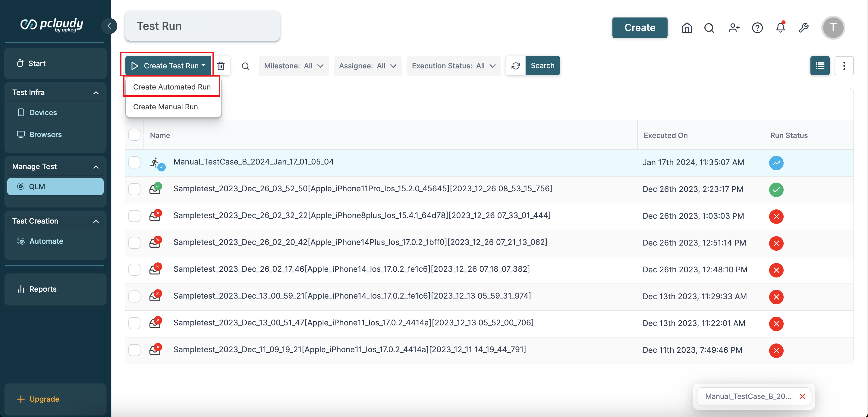Click the Name column header
This screenshot has height=417, width=868.
coord(160,135)
